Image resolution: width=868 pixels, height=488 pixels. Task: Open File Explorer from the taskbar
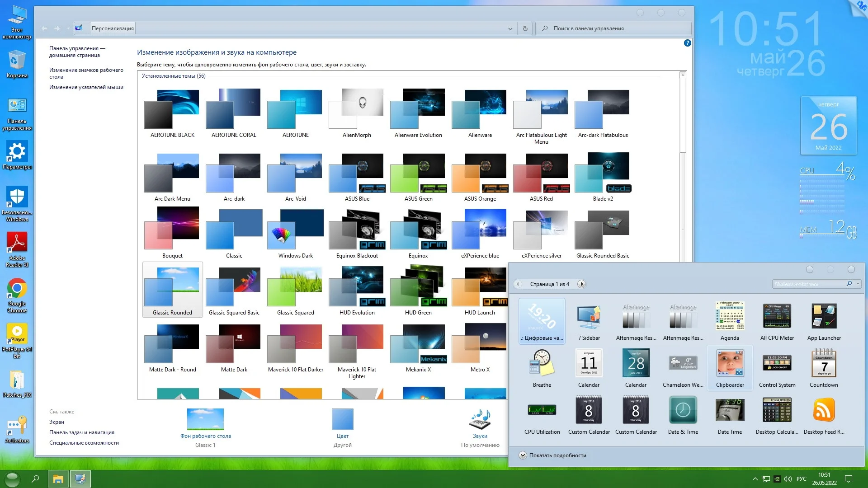pyautogui.click(x=58, y=479)
